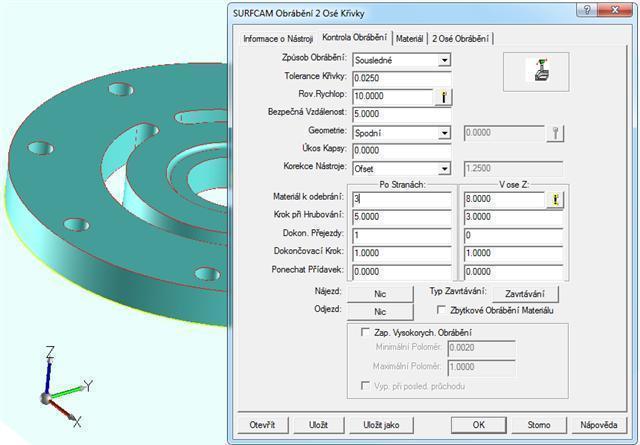Switch to Informace o Nástroji tab

pos(279,39)
